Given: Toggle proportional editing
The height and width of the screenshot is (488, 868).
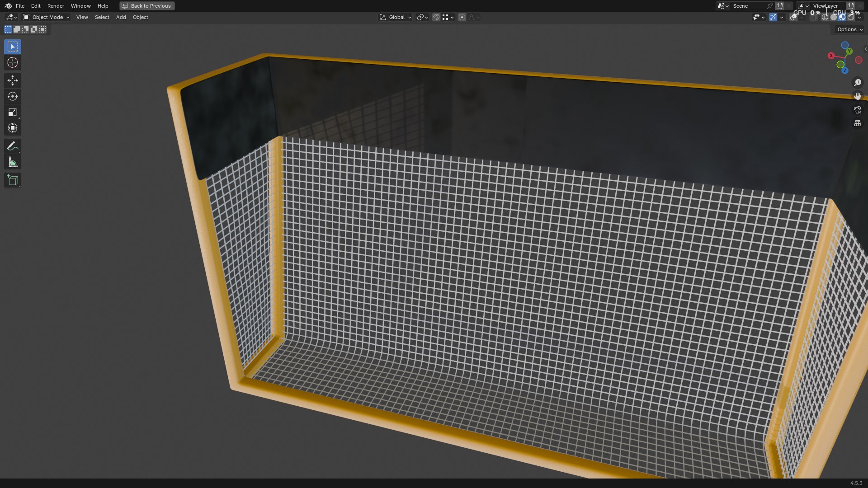Looking at the screenshot, I should [462, 17].
